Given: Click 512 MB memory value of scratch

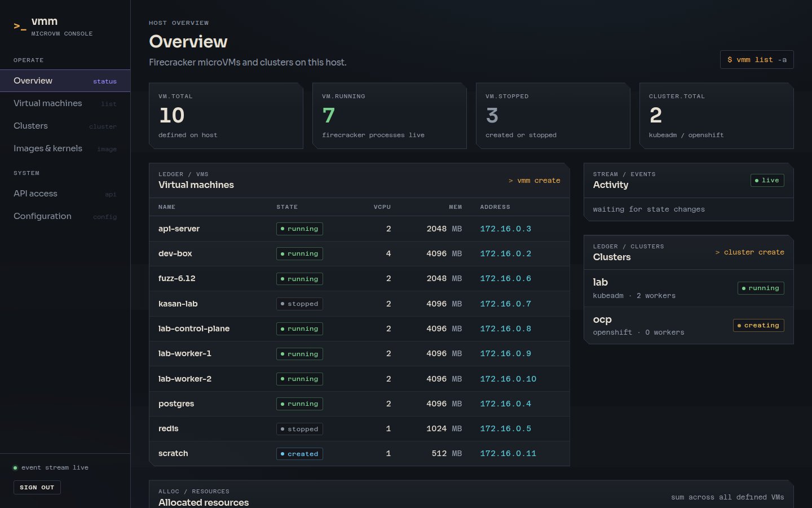Looking at the screenshot, I should (x=447, y=453).
